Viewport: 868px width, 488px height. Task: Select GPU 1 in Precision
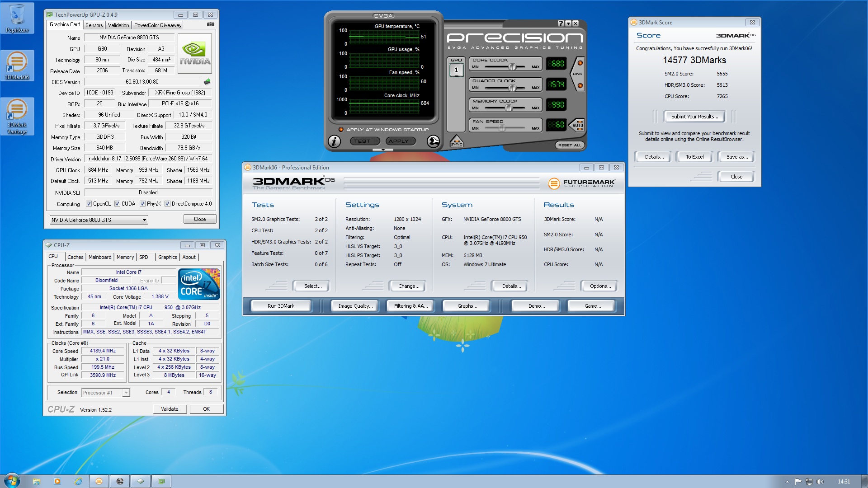(456, 70)
